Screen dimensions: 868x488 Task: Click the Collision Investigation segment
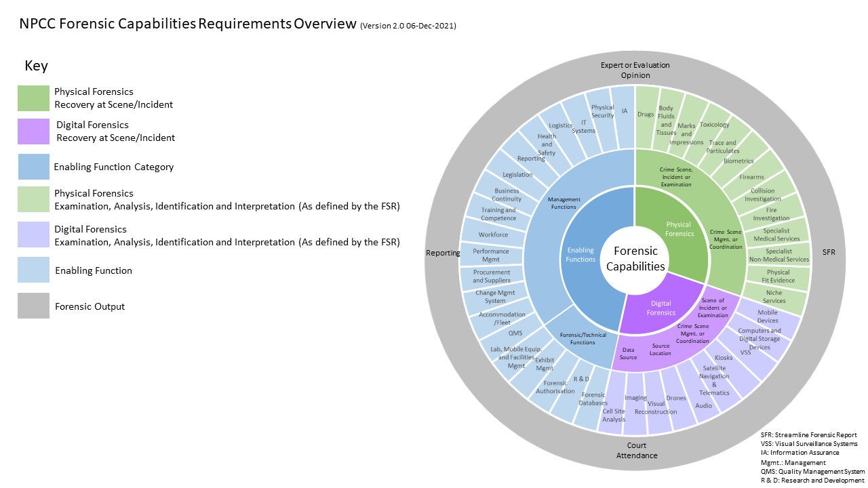pos(763,195)
